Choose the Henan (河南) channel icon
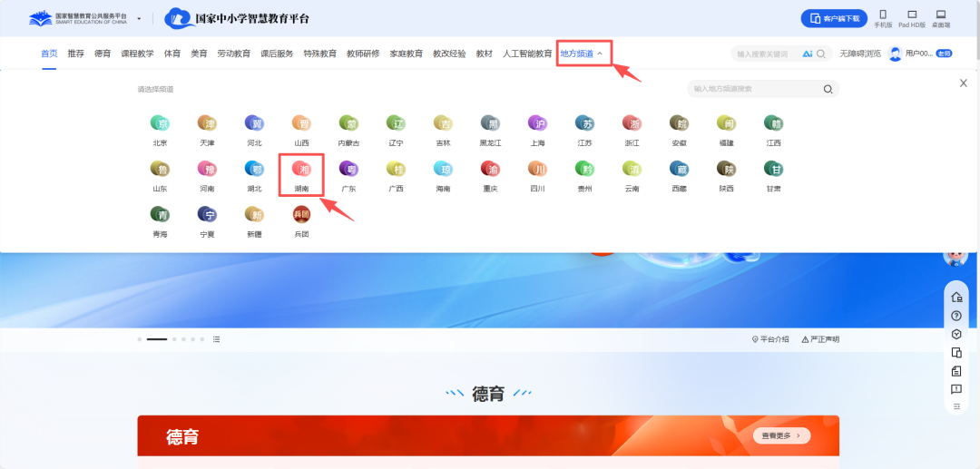The image size is (980, 469). [x=207, y=169]
